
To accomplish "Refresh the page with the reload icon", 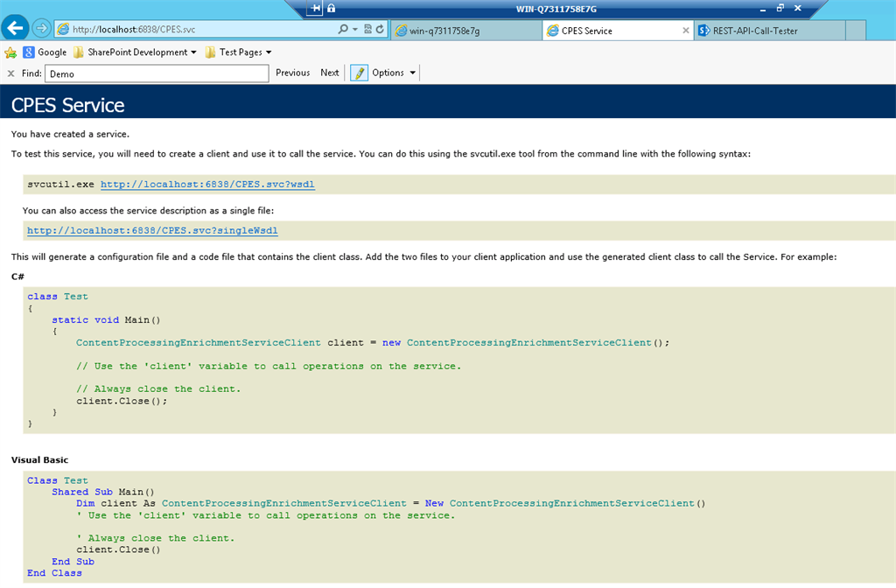I will (x=380, y=29).
